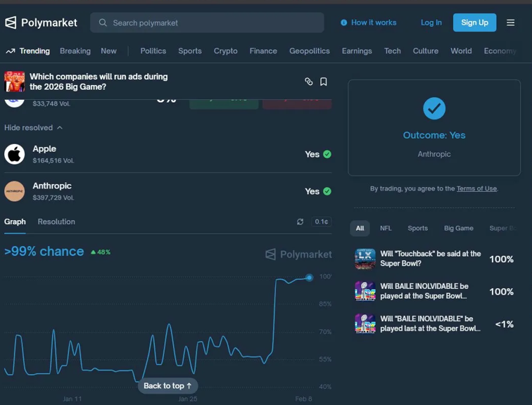The image size is (532, 405).
Task: Click the refresh icon above the graph
Action: [x=300, y=221]
